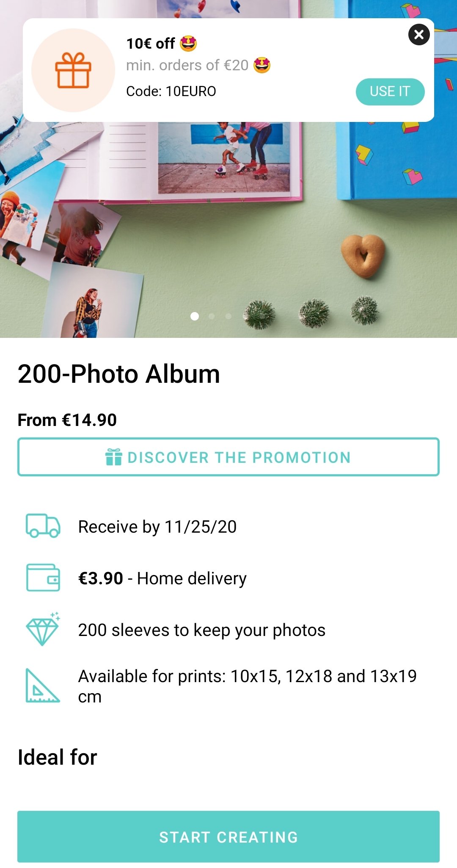
Task: Tap the diamond icon beside sleeves info
Action: tap(43, 630)
